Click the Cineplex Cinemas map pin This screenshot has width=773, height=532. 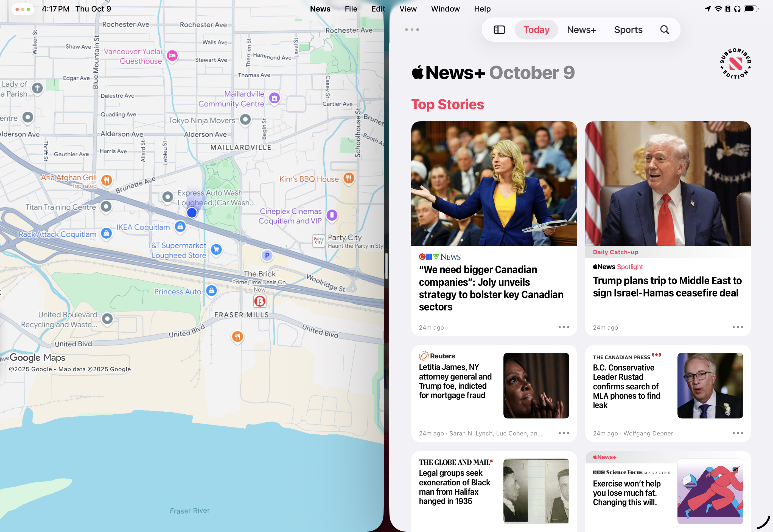(332, 215)
